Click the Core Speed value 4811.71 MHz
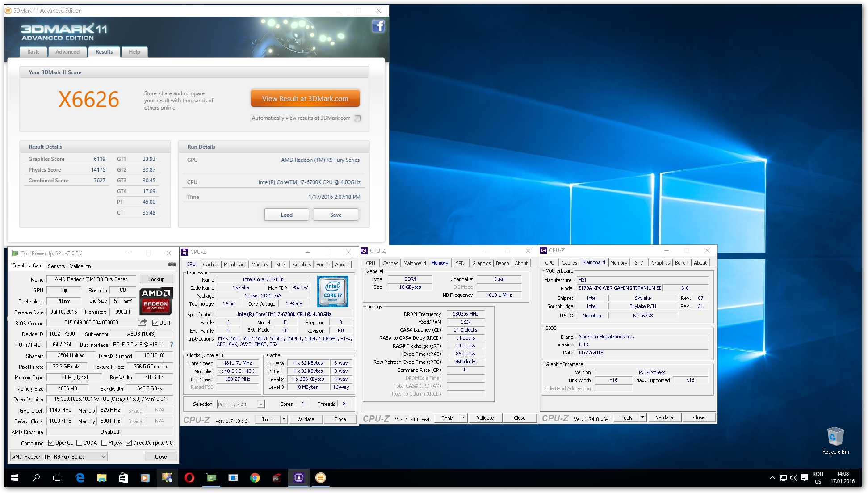 tap(238, 363)
